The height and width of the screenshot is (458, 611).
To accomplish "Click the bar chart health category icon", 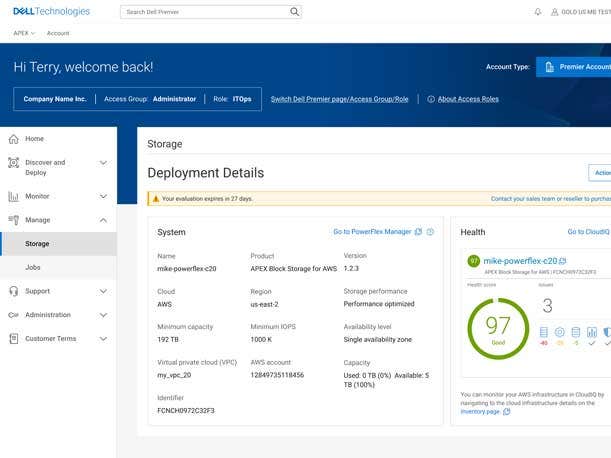I will point(592,332).
